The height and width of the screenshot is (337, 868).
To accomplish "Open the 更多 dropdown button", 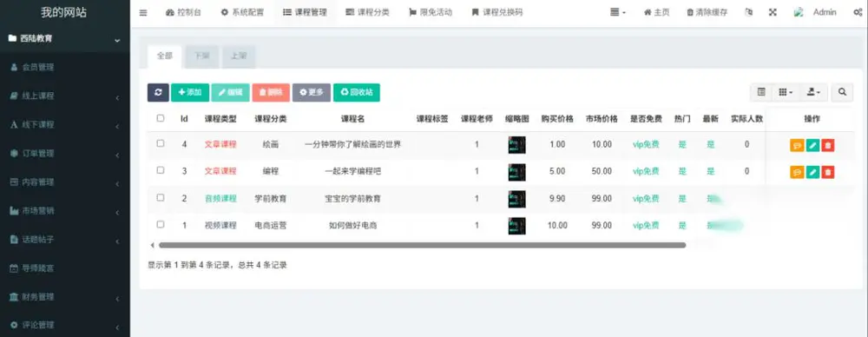I will pos(312,93).
